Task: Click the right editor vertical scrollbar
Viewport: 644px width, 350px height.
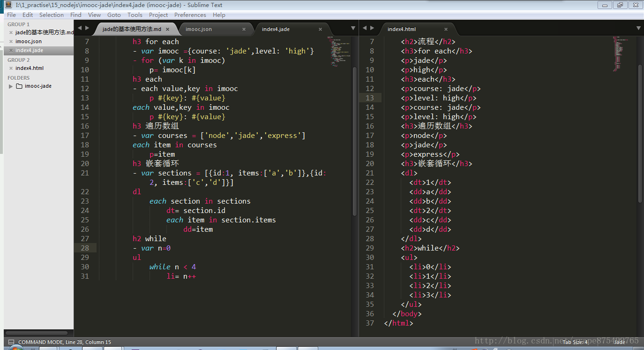Action: coord(640,134)
